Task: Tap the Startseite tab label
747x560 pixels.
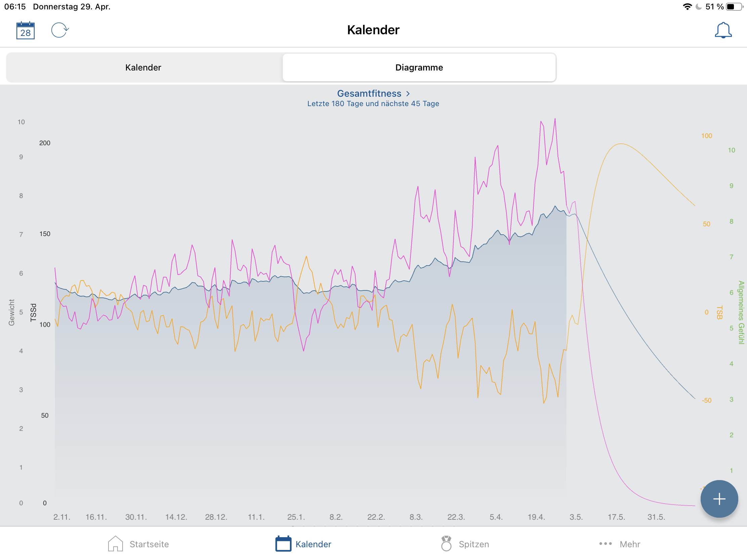Action: [x=149, y=544]
